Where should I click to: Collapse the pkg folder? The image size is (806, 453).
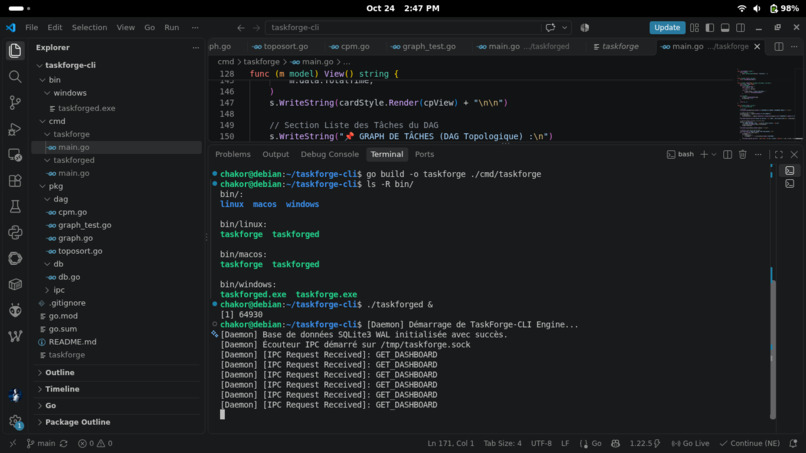[x=43, y=186]
